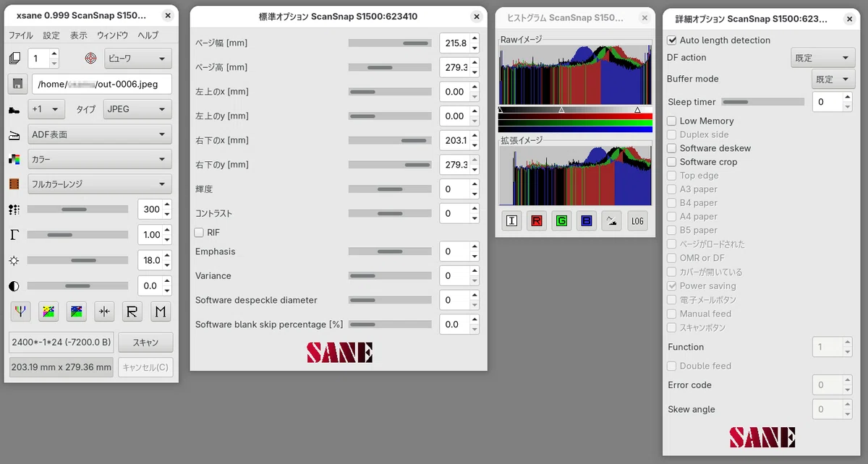Disable Auto length detection checkbox
Screen dimensions: 868x464
click(x=672, y=40)
